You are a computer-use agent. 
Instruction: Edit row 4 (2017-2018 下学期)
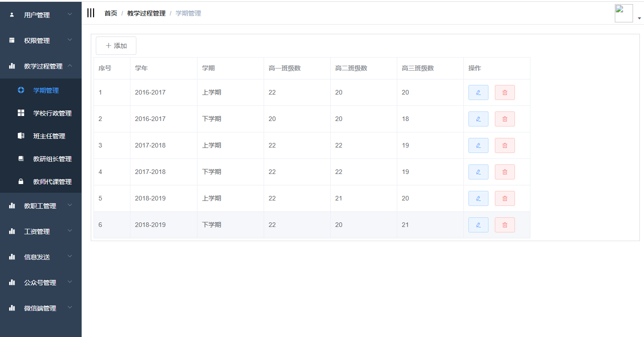coord(478,172)
